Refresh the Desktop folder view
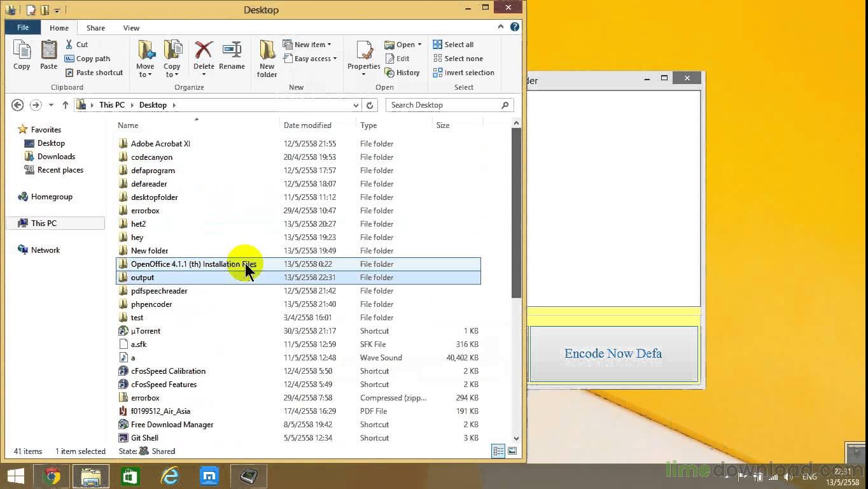Viewport: 868px width, 489px height. tap(370, 105)
